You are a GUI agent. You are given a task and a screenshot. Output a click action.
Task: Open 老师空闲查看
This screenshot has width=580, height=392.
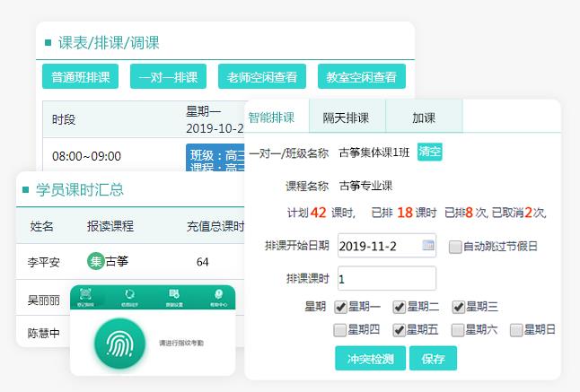click(262, 76)
